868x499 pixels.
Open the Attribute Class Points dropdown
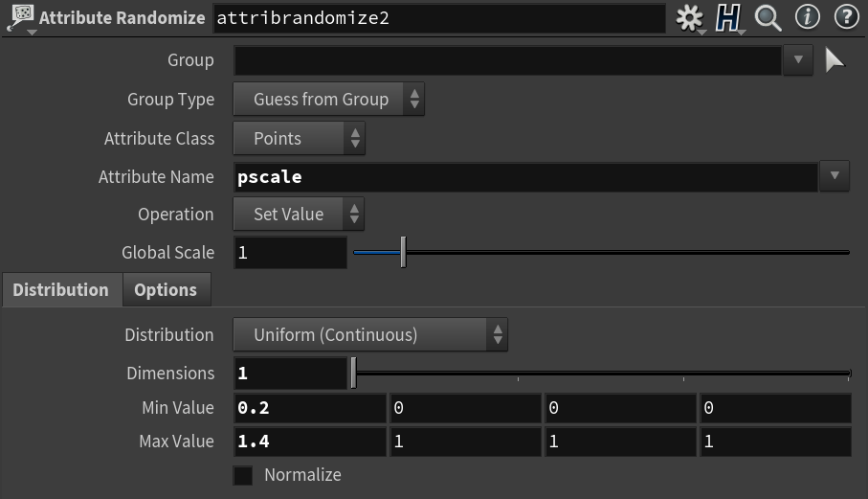coord(299,138)
